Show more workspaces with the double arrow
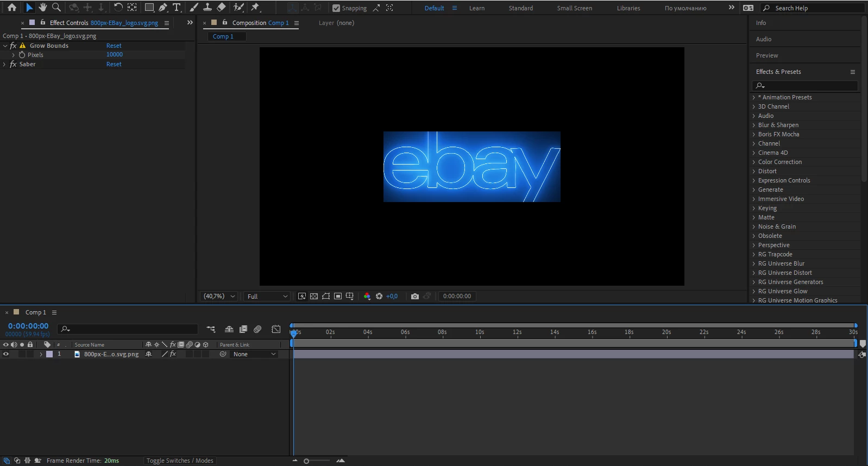Viewport: 868px width, 466px height. click(x=732, y=8)
